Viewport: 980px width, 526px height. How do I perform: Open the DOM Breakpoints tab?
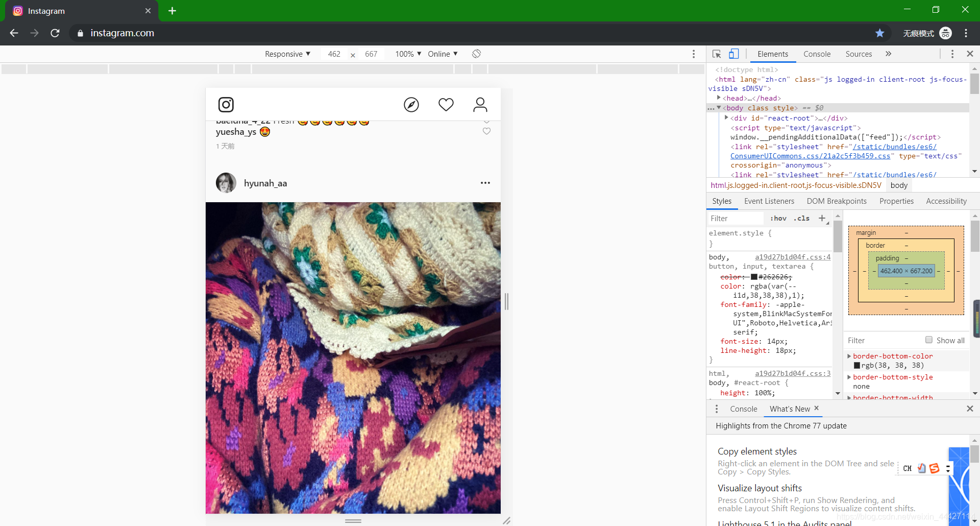pyautogui.click(x=837, y=201)
